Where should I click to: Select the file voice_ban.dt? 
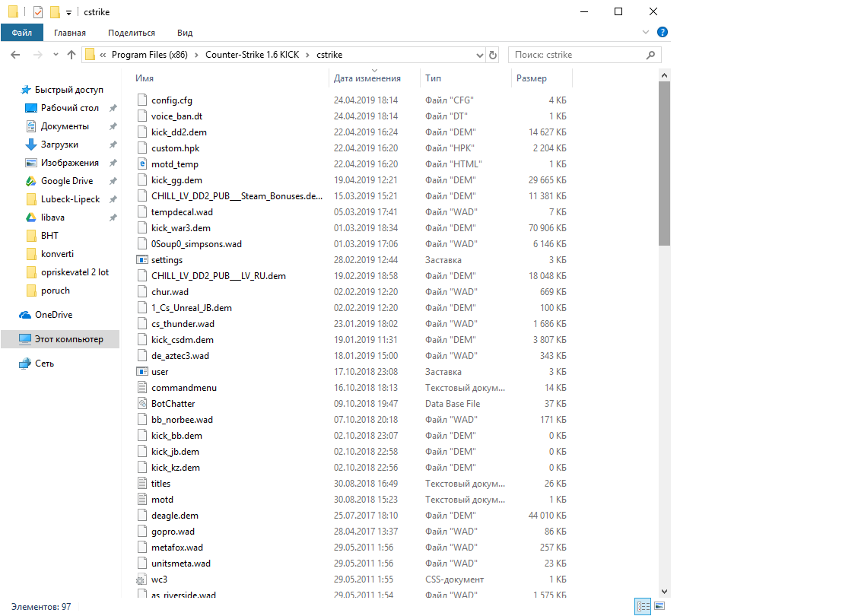coord(176,116)
